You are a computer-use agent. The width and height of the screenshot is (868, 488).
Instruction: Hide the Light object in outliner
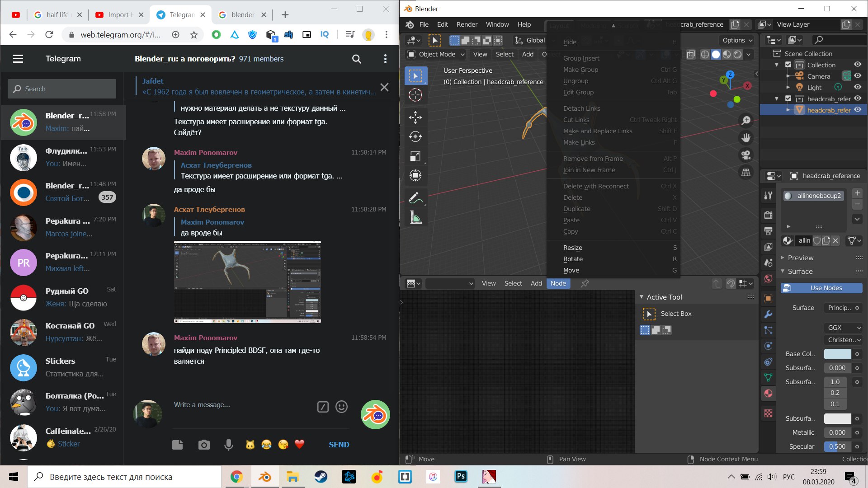click(x=858, y=87)
